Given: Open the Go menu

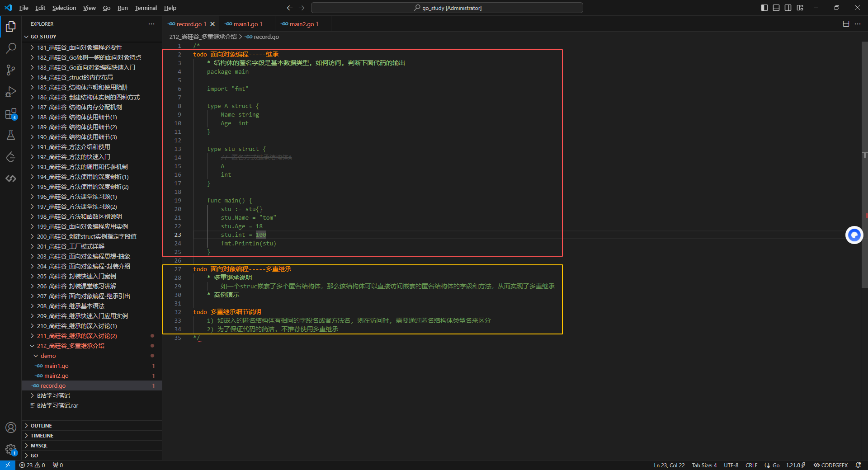Looking at the screenshot, I should coord(107,8).
